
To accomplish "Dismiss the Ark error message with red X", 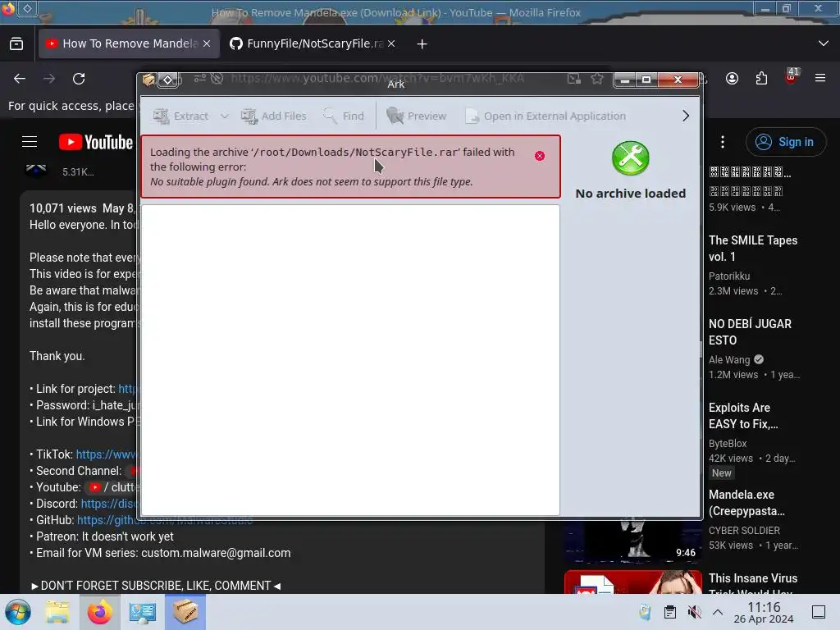I will [x=540, y=156].
